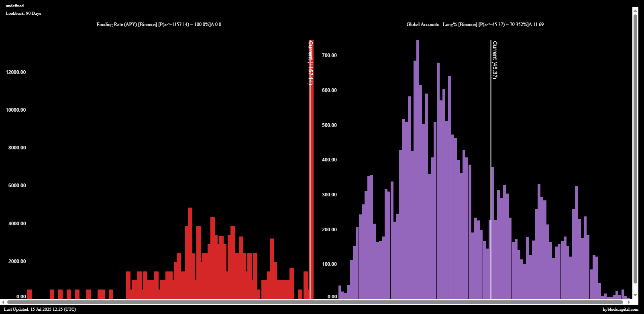Click the "undefined" heading text
This screenshot has width=644, height=314.
[15, 6]
